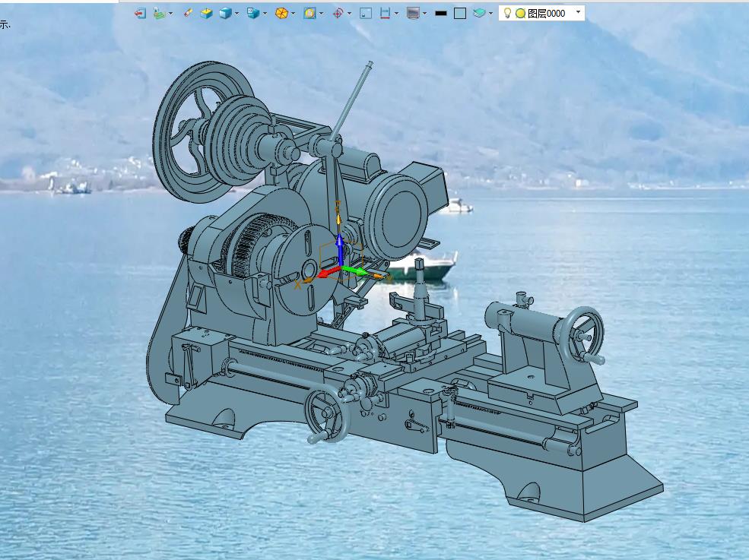Toggle the empty square outline button
749x560 pixels.
(x=460, y=13)
